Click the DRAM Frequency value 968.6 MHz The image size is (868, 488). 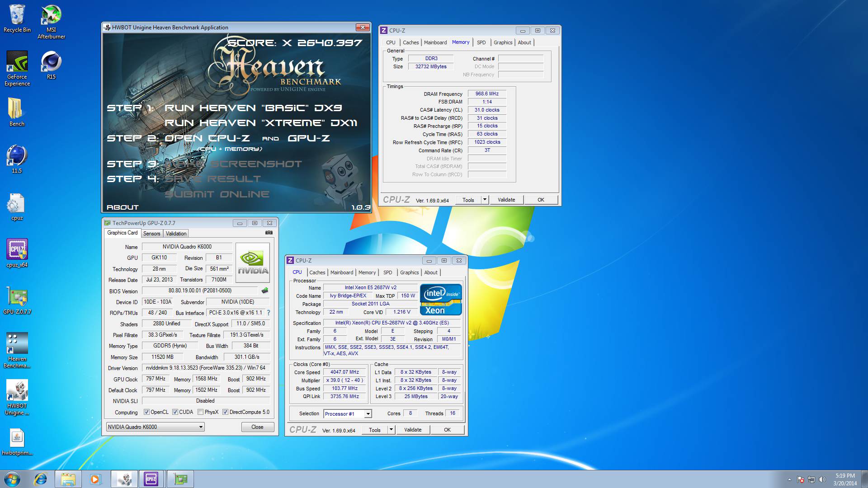point(487,94)
